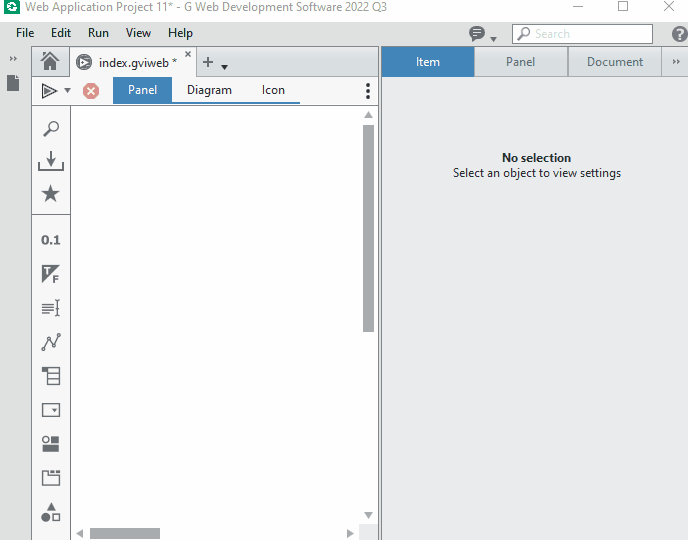Open the new document dropdown arrow

pyautogui.click(x=224, y=67)
